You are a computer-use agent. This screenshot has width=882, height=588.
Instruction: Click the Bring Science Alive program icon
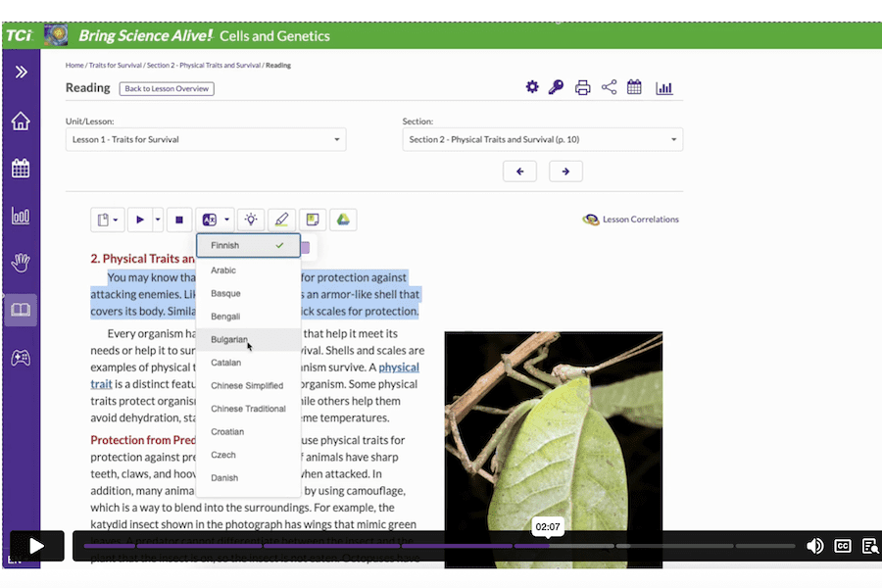click(x=56, y=35)
